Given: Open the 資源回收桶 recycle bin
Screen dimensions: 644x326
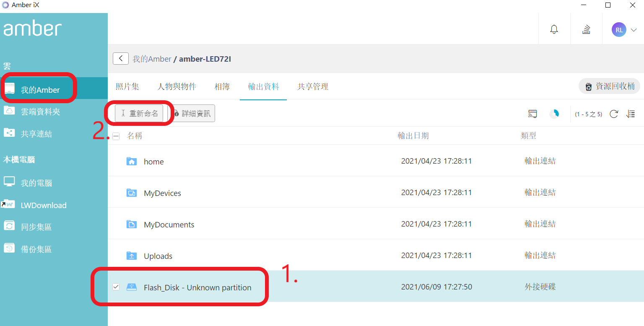Looking at the screenshot, I should point(609,86).
